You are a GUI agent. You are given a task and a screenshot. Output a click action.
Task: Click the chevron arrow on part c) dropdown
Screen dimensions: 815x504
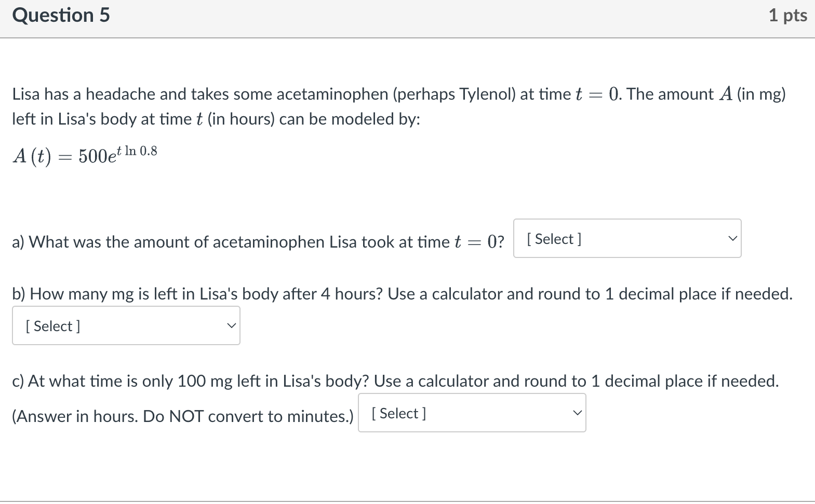point(577,413)
